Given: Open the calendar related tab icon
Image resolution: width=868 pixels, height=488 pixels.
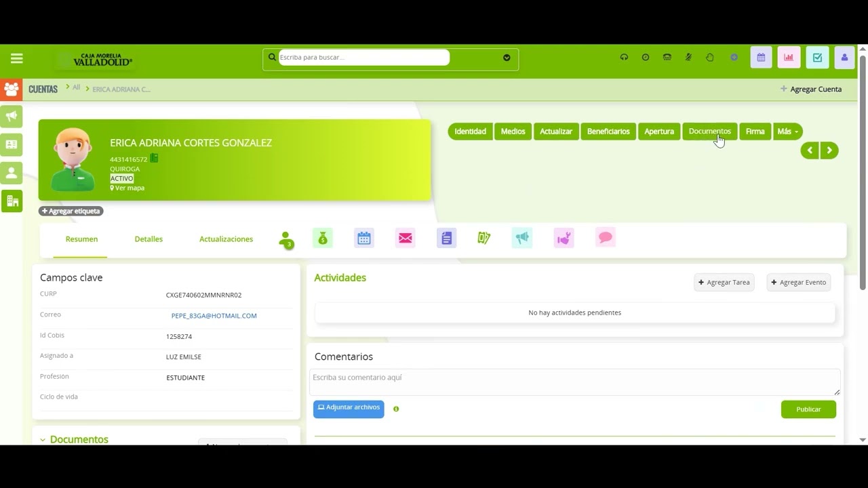Looking at the screenshot, I should tap(364, 238).
